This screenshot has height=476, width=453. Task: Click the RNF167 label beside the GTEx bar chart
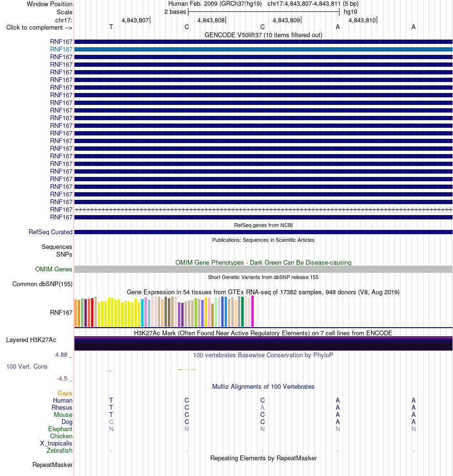pyautogui.click(x=62, y=312)
